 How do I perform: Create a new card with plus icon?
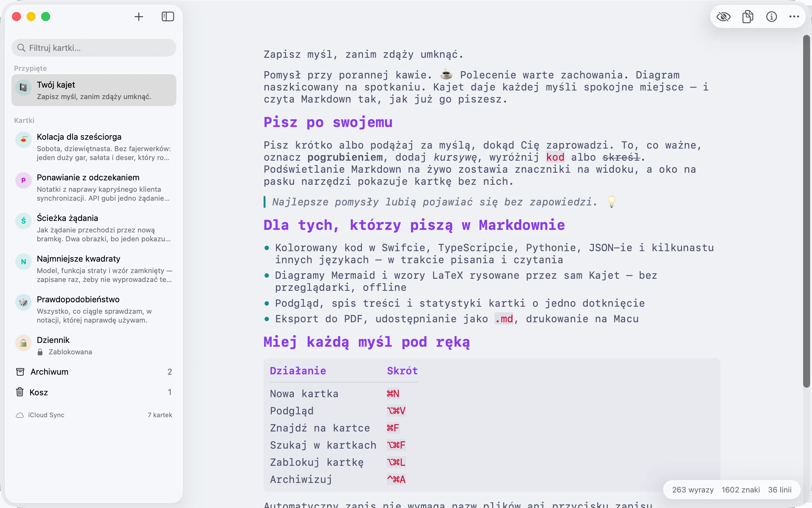point(139,17)
